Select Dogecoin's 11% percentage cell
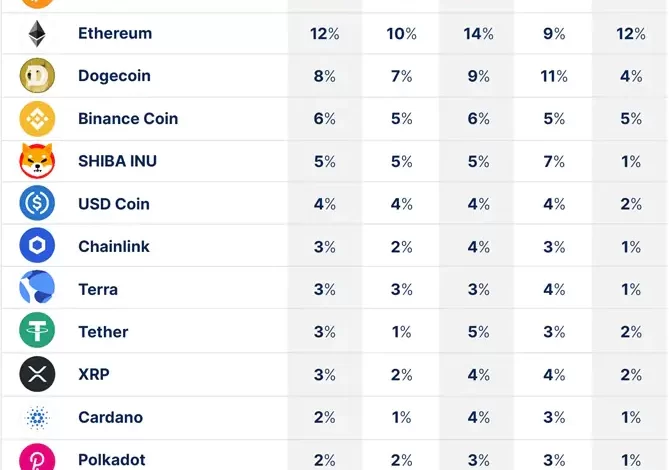The width and height of the screenshot is (669, 470). [554, 76]
